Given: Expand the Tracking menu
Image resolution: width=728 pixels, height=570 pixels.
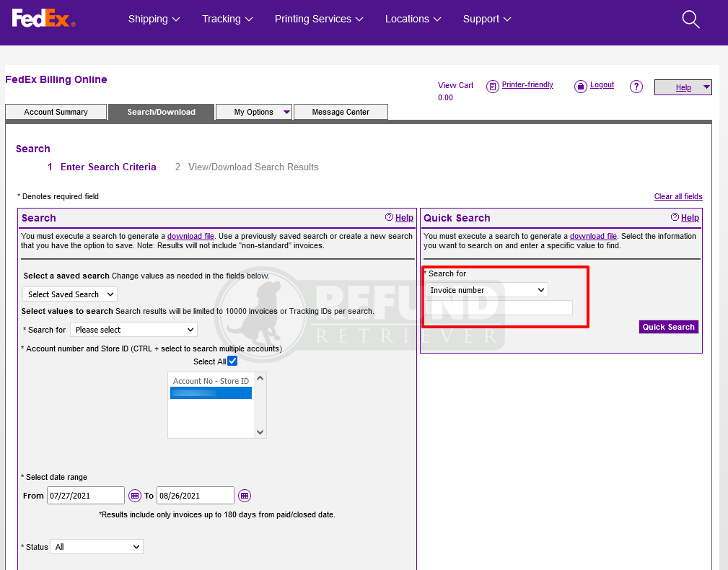Looking at the screenshot, I should coord(227,19).
